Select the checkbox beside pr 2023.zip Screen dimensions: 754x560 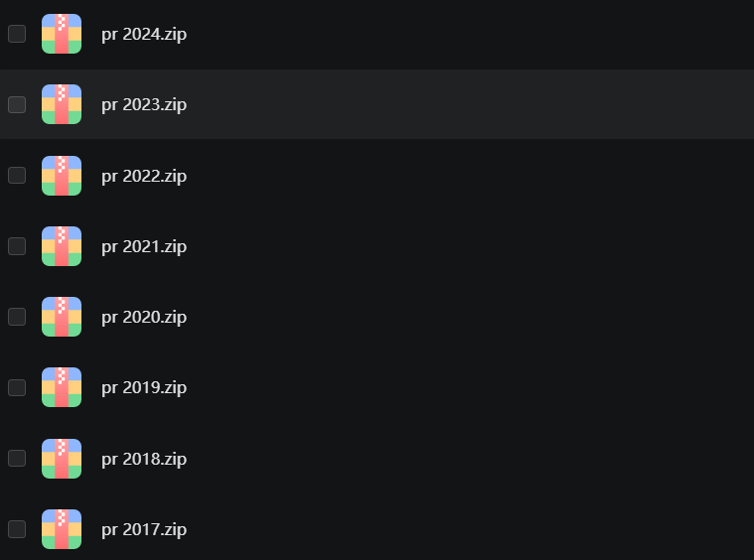coord(17,104)
